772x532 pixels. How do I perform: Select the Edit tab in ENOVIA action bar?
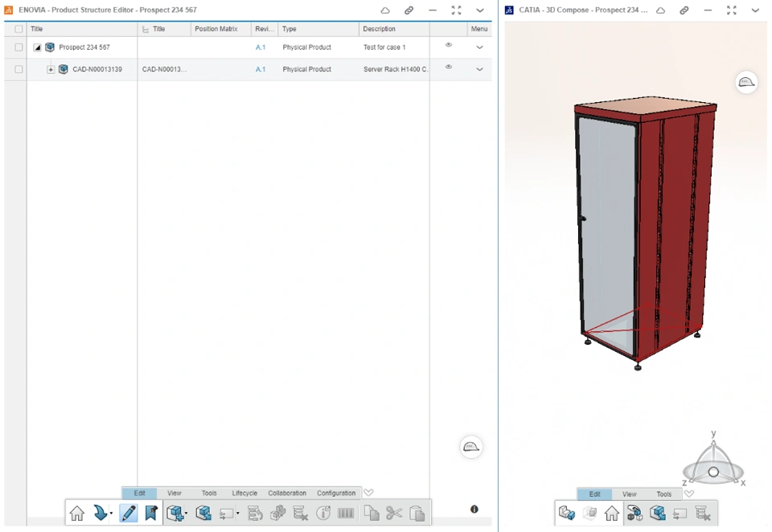(139, 493)
